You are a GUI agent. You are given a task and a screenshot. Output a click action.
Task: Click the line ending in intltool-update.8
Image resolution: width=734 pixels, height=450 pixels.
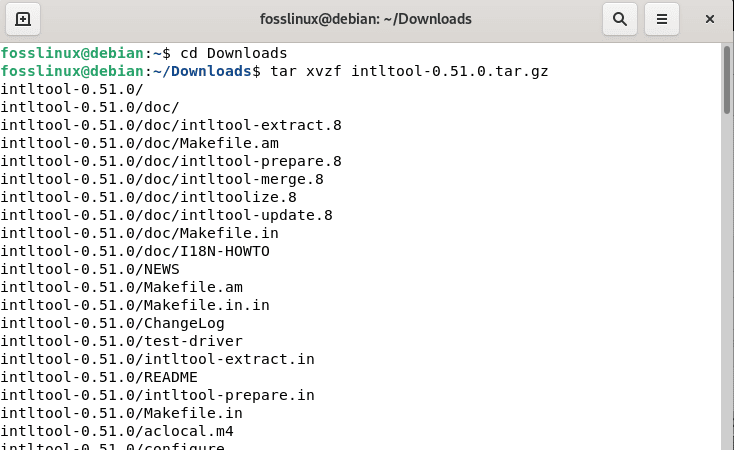click(x=167, y=215)
